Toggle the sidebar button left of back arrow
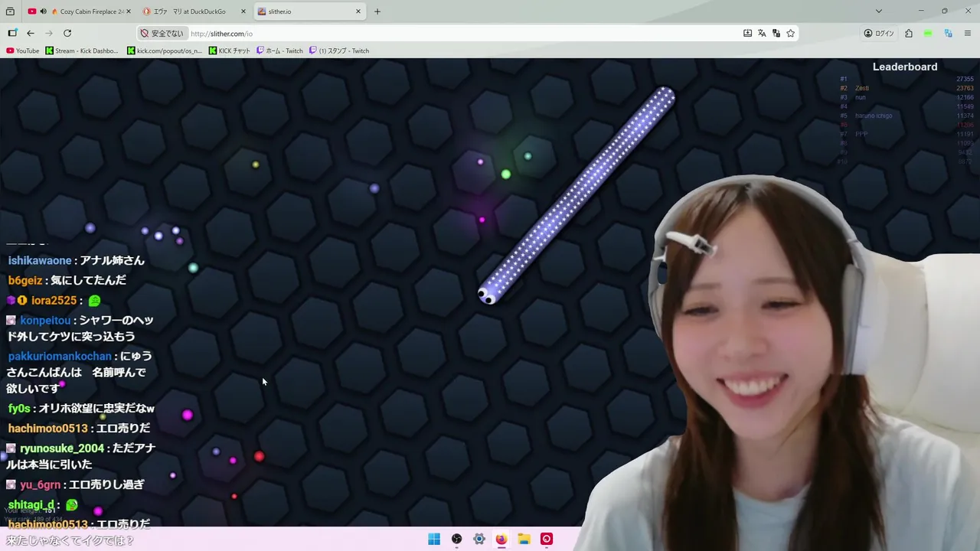The height and width of the screenshot is (551, 980). (x=12, y=33)
